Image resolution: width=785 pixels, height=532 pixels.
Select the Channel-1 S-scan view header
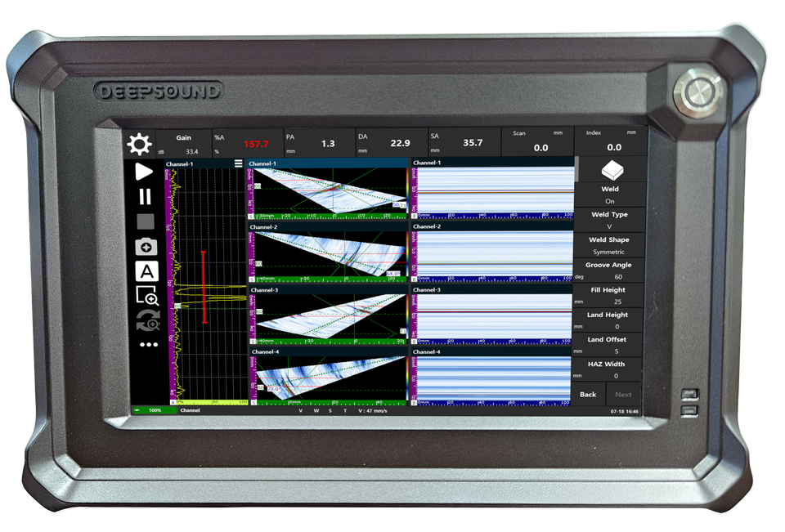point(328,163)
